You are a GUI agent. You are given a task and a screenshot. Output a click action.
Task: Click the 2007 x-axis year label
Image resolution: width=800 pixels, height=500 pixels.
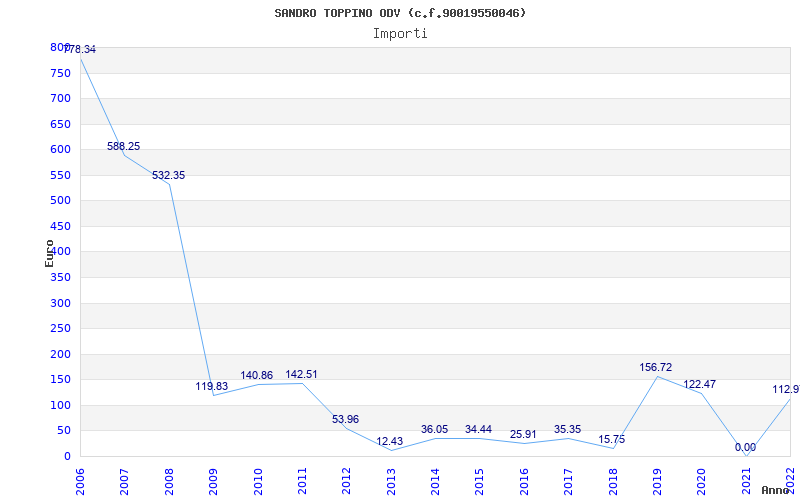point(125,482)
